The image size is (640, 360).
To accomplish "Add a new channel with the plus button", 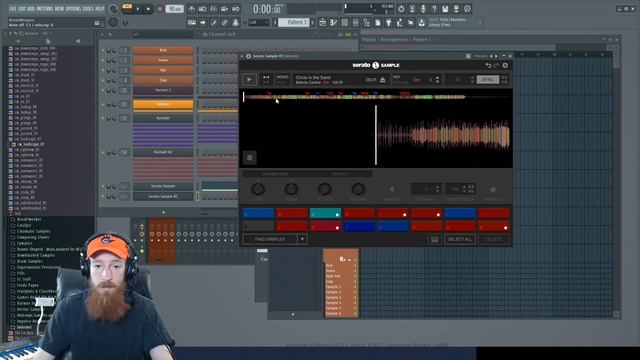I will pyautogui.click(x=163, y=212).
